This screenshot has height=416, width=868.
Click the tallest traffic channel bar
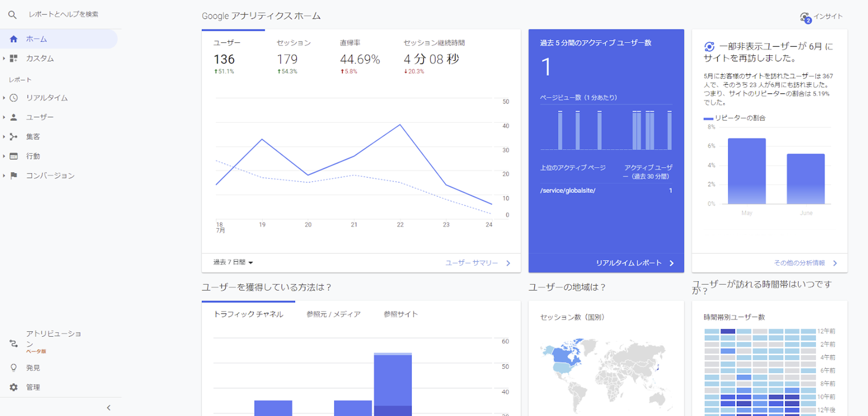coord(393,384)
